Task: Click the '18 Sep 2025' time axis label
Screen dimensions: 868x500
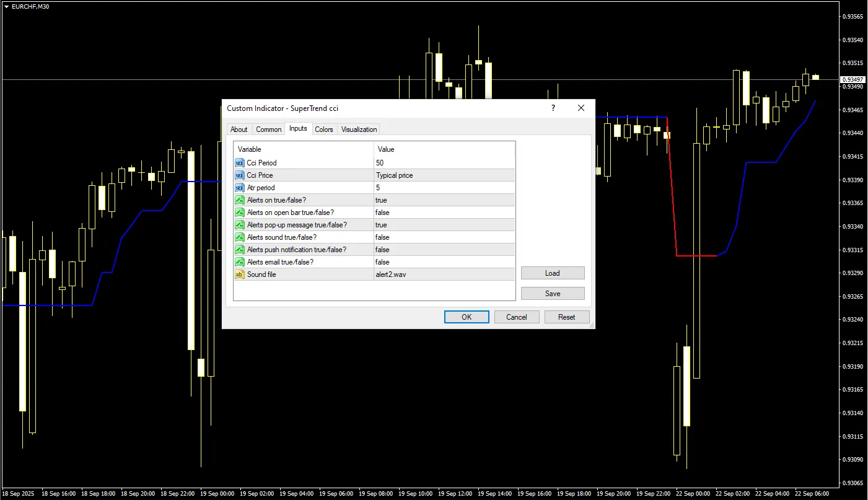Action: (19, 494)
